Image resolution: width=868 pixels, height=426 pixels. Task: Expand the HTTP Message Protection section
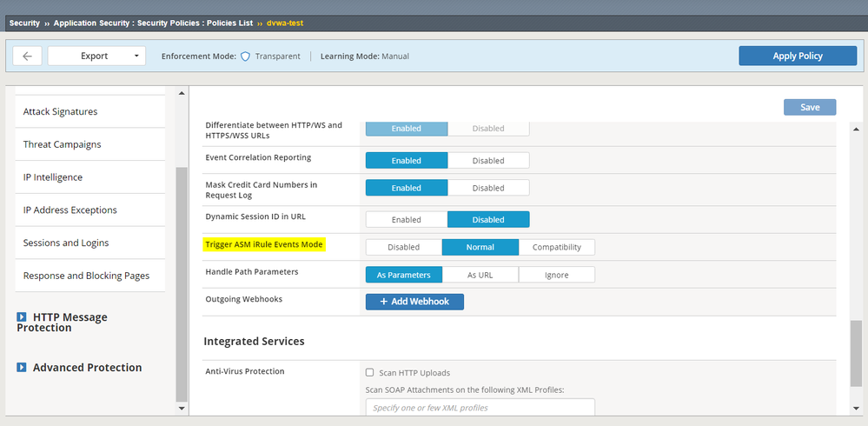pyautogui.click(x=22, y=317)
